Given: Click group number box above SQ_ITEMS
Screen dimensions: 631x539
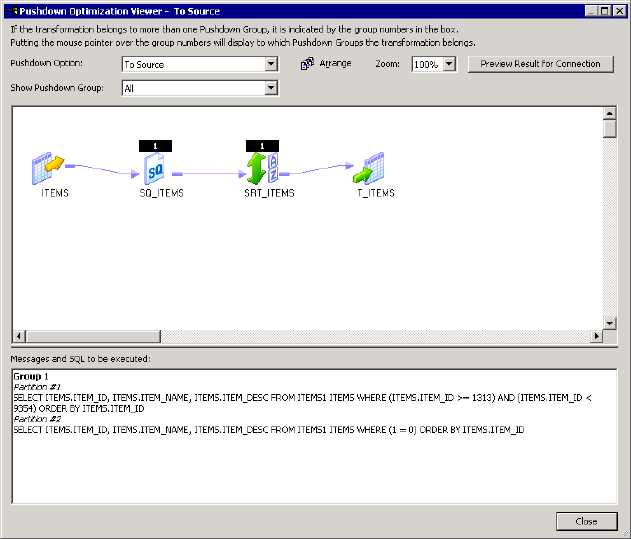Looking at the screenshot, I should click(155, 146).
